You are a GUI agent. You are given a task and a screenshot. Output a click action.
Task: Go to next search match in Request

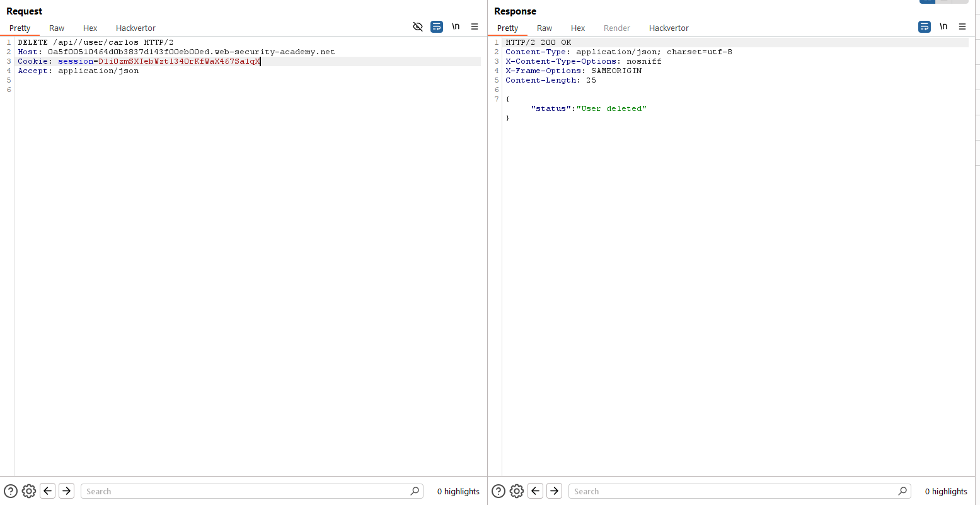point(67,491)
